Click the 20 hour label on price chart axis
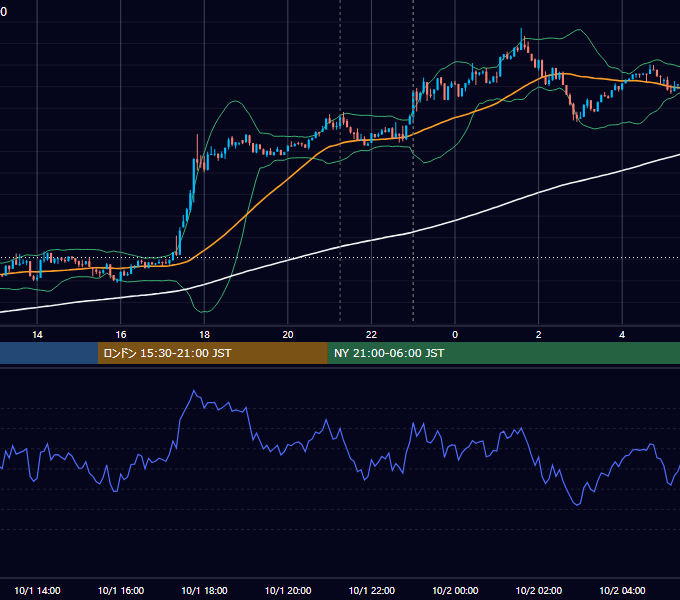Viewport: 680px width, 600px height. pos(288,335)
